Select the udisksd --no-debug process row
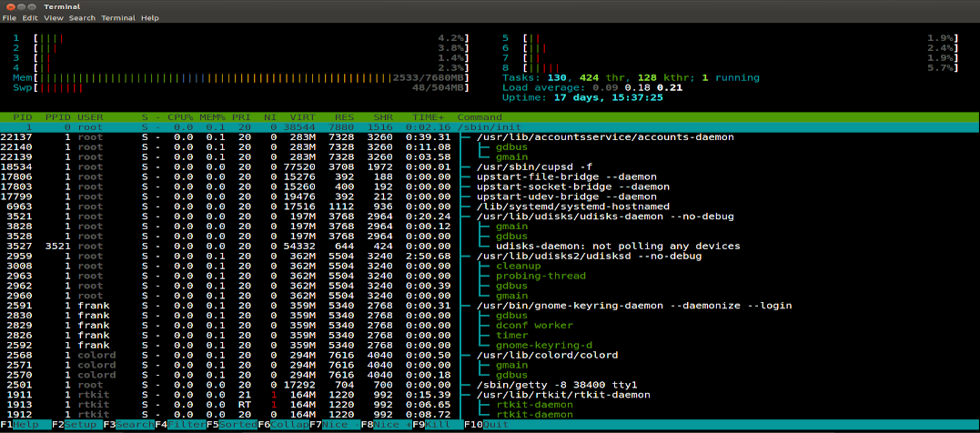Viewport: 980px width, 433px height. point(490,257)
